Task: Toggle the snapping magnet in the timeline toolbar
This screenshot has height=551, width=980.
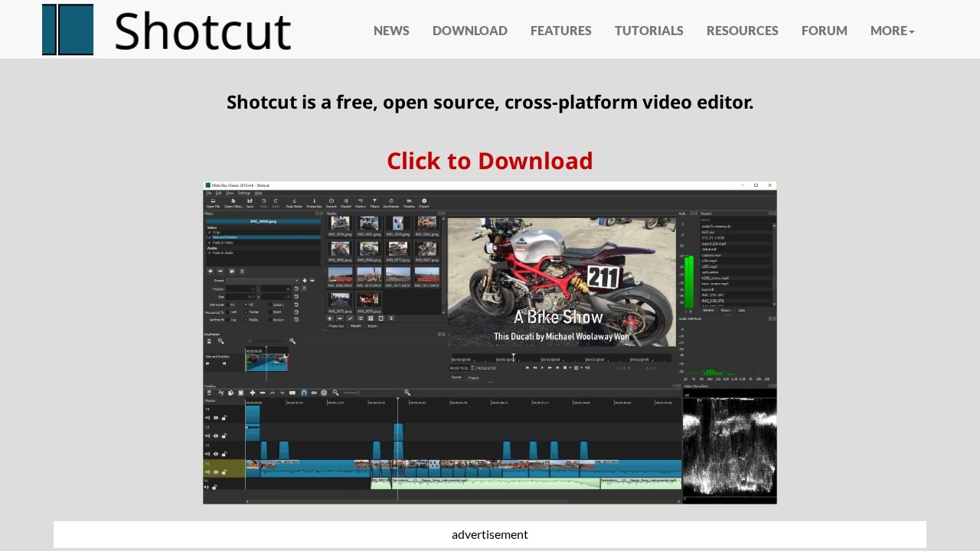Action: tap(304, 392)
